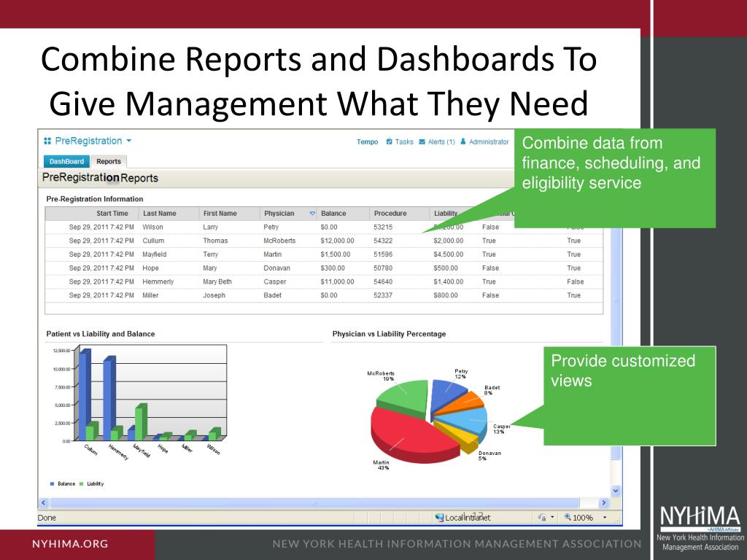The height and width of the screenshot is (560, 747).
Task: Click first name Mary Beth
Action: (217, 282)
